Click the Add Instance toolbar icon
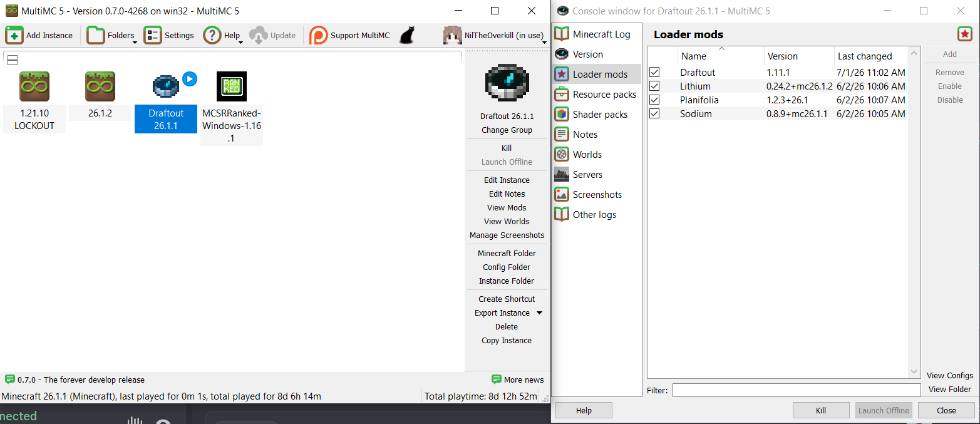Screen dimensions: 980x424 click(14, 36)
